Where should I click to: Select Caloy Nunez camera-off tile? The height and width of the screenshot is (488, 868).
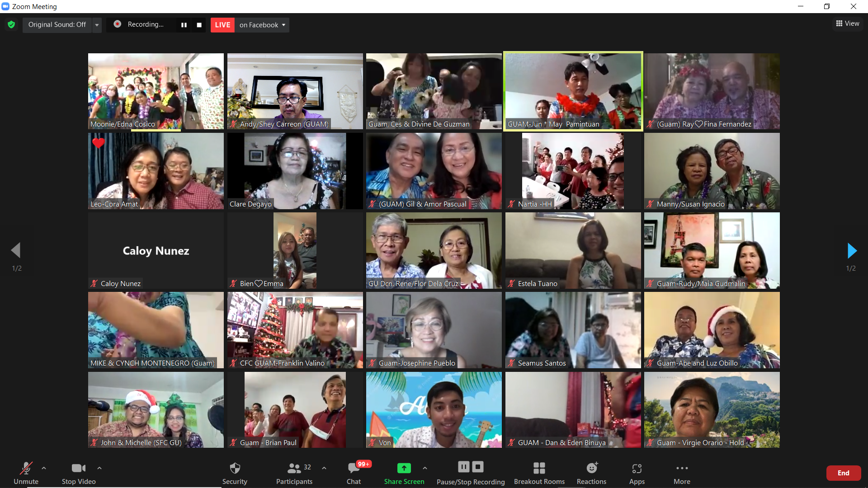156,250
